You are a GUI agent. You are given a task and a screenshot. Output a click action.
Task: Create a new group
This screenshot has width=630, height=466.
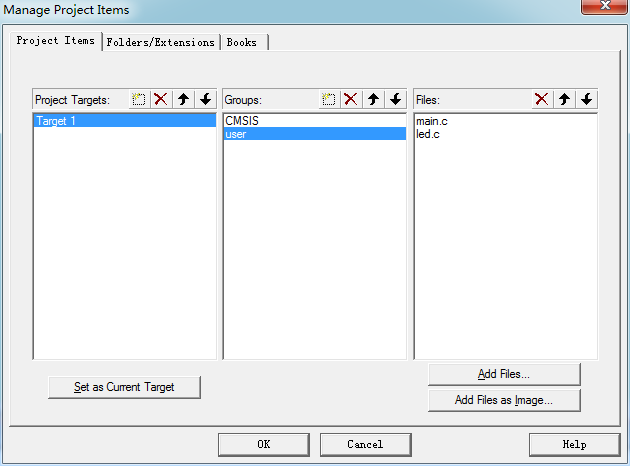click(329, 99)
